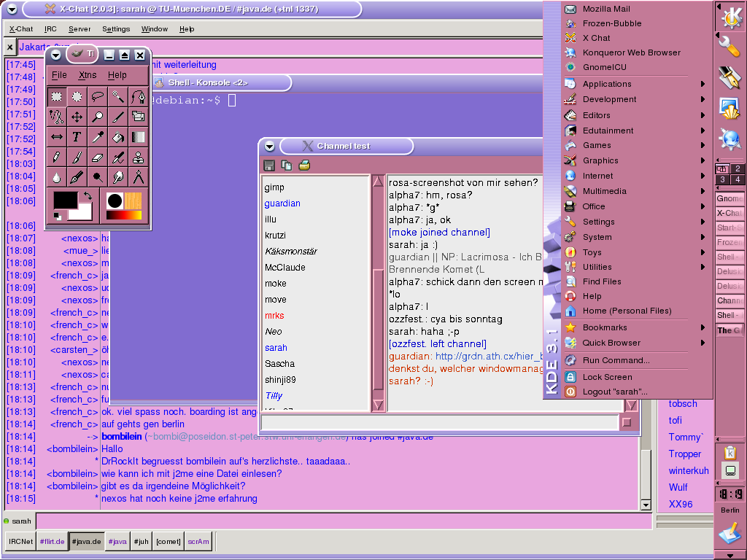Choose the Magnify zoom tool in GIMP
The height and width of the screenshot is (560, 747).
(98, 117)
